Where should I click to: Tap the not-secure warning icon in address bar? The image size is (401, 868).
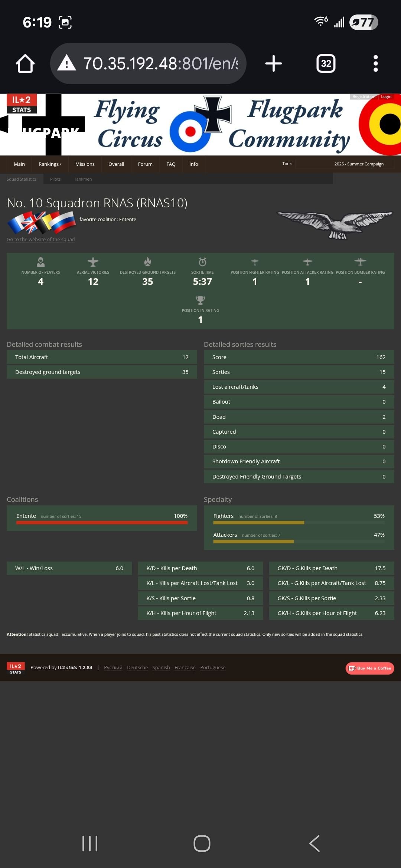click(x=67, y=63)
